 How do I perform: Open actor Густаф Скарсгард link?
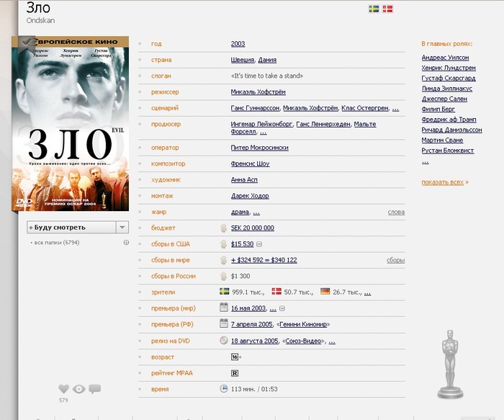(449, 78)
